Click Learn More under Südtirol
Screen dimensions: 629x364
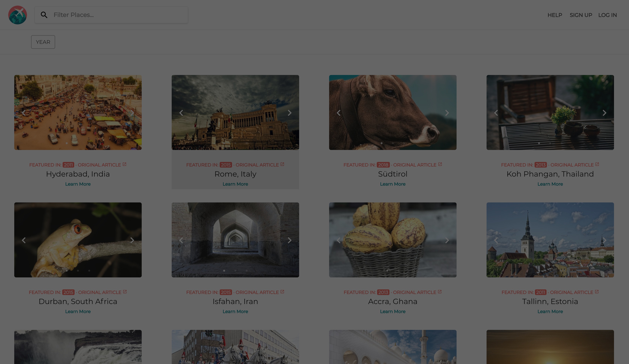pyautogui.click(x=393, y=184)
